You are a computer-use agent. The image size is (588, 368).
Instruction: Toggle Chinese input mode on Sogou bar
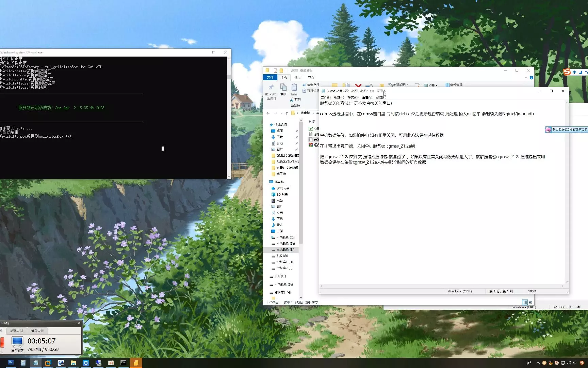pyautogui.click(x=574, y=72)
